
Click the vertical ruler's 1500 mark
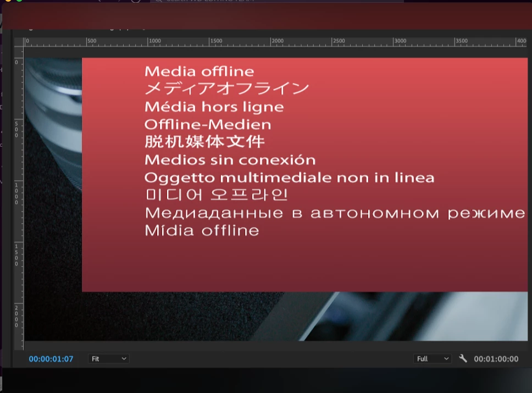[x=16, y=255]
